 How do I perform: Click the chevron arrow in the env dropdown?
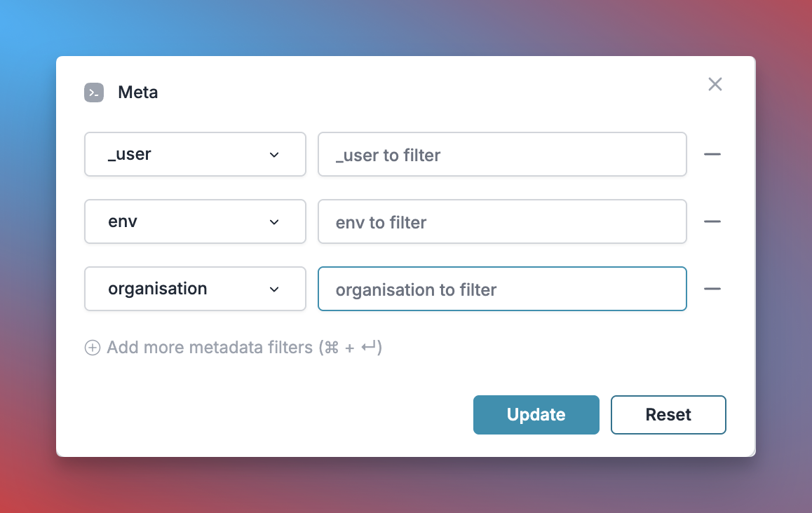click(274, 222)
